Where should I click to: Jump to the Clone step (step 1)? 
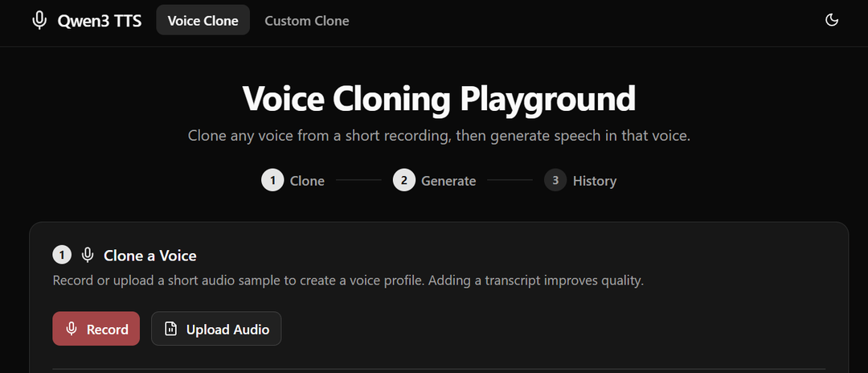pyautogui.click(x=293, y=180)
